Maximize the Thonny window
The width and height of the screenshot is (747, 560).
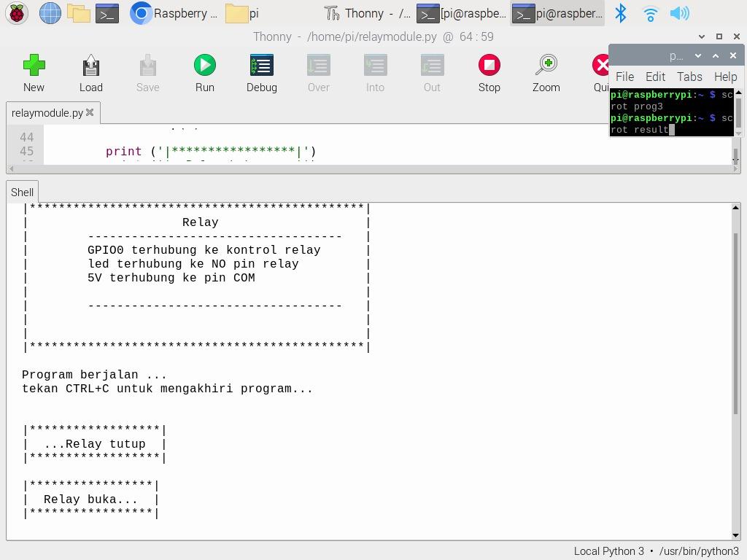[x=719, y=36]
